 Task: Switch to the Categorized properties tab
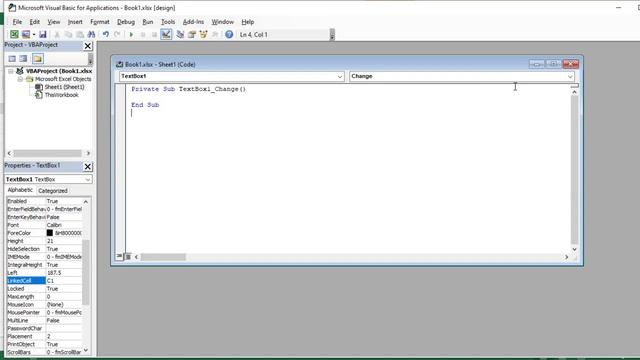(x=53, y=191)
